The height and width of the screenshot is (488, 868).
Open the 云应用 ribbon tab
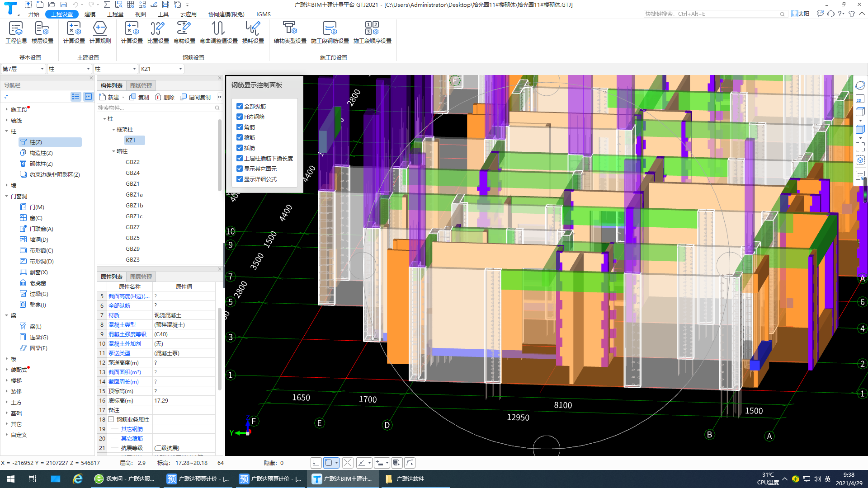pos(189,14)
